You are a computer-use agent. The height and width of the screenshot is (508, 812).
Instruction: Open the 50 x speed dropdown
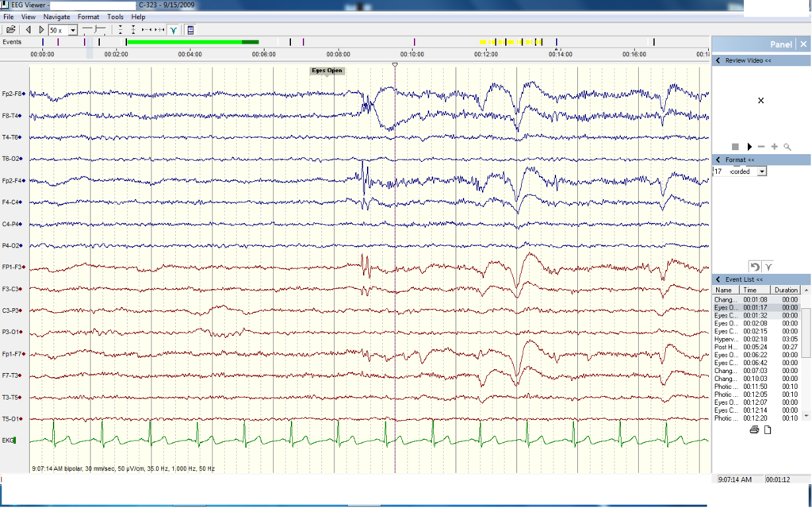[73, 30]
